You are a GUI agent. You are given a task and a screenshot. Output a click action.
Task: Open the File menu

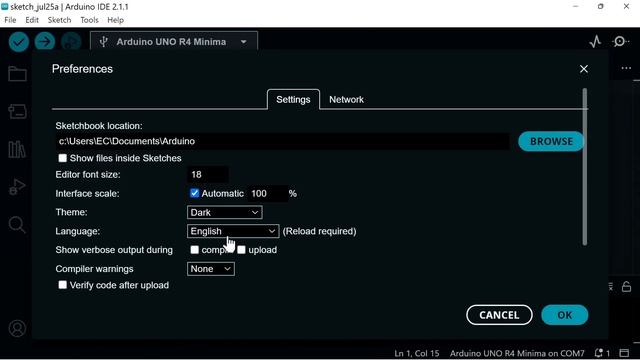point(10,20)
